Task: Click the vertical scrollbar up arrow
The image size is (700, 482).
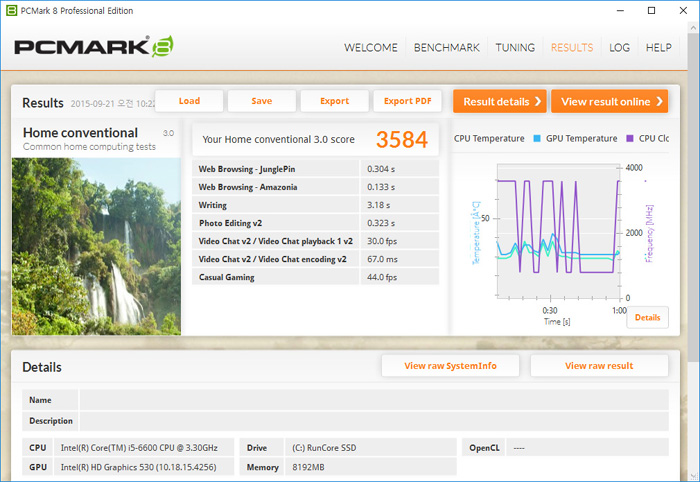Action: pyautogui.click(x=693, y=27)
